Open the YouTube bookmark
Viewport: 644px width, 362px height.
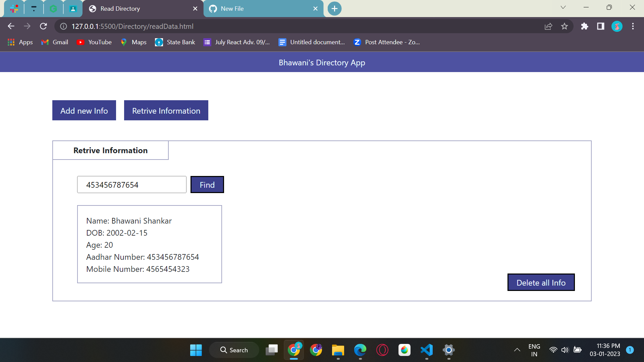coord(94,42)
